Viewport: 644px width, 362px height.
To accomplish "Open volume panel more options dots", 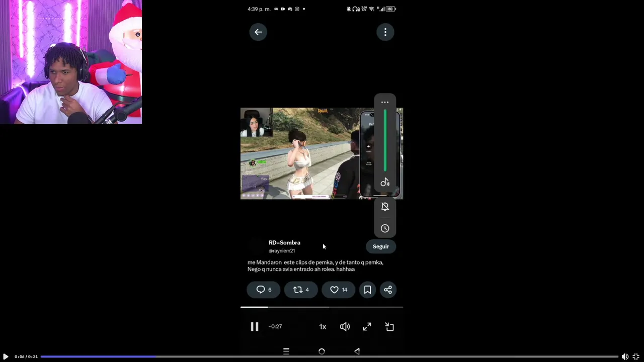I will (385, 102).
